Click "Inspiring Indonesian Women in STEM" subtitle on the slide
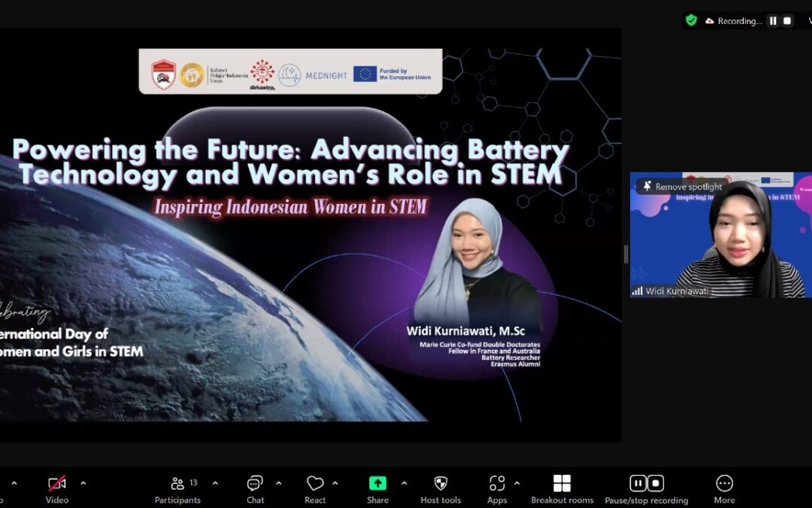 point(290,207)
